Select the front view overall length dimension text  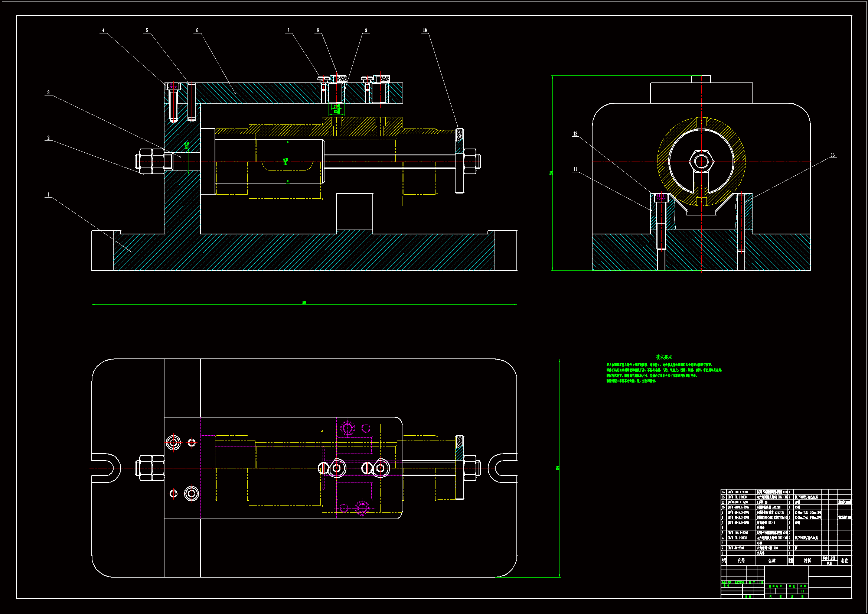pyautogui.click(x=304, y=303)
